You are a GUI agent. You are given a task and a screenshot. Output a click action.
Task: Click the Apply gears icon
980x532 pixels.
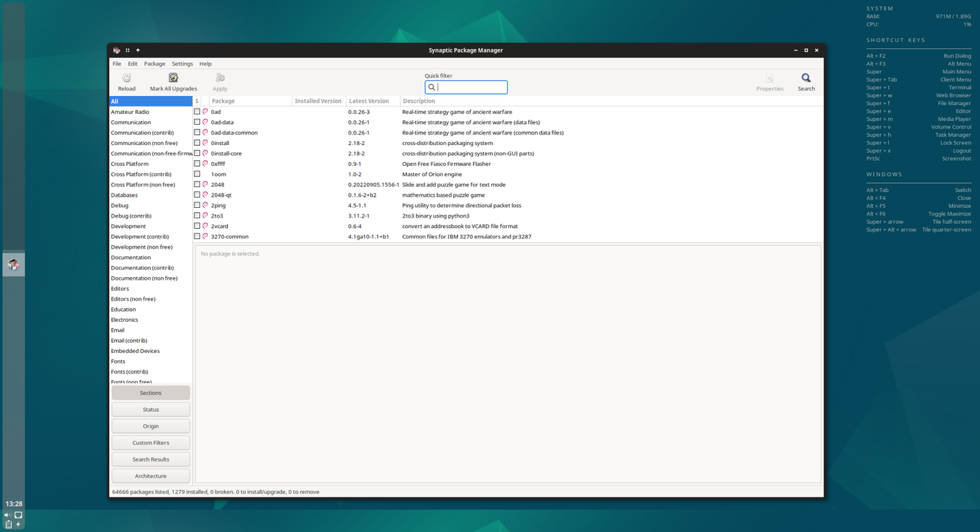pos(220,78)
